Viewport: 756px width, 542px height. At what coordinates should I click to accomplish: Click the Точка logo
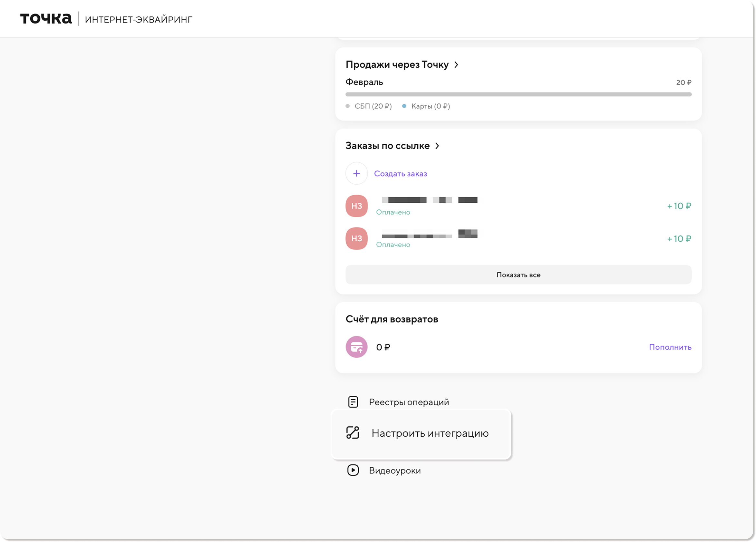(46, 19)
